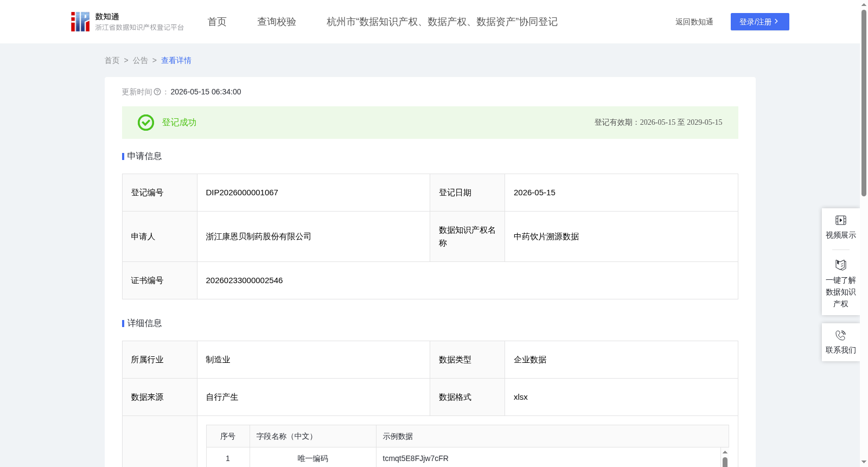Click the 数据格式 label cell
The width and height of the screenshot is (868, 467).
pos(467,397)
